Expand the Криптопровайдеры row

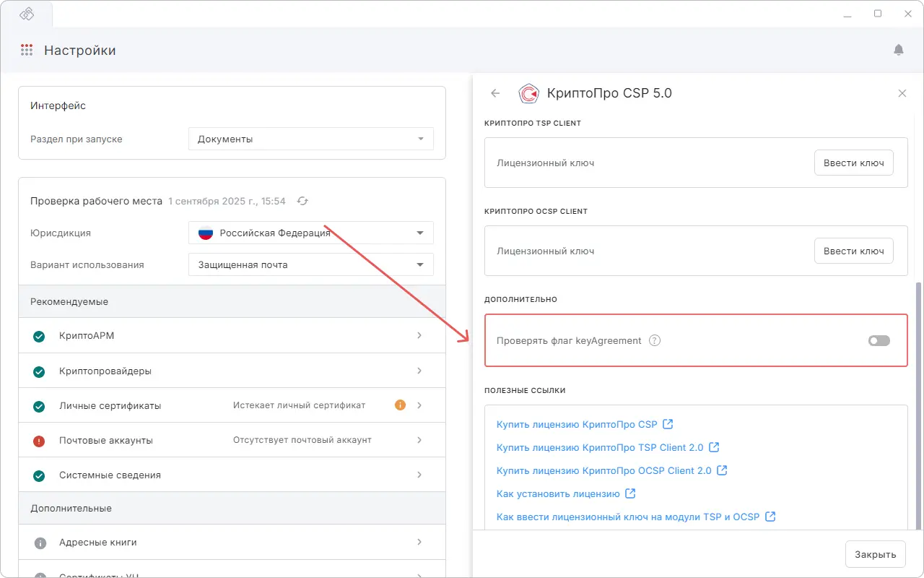(x=419, y=370)
